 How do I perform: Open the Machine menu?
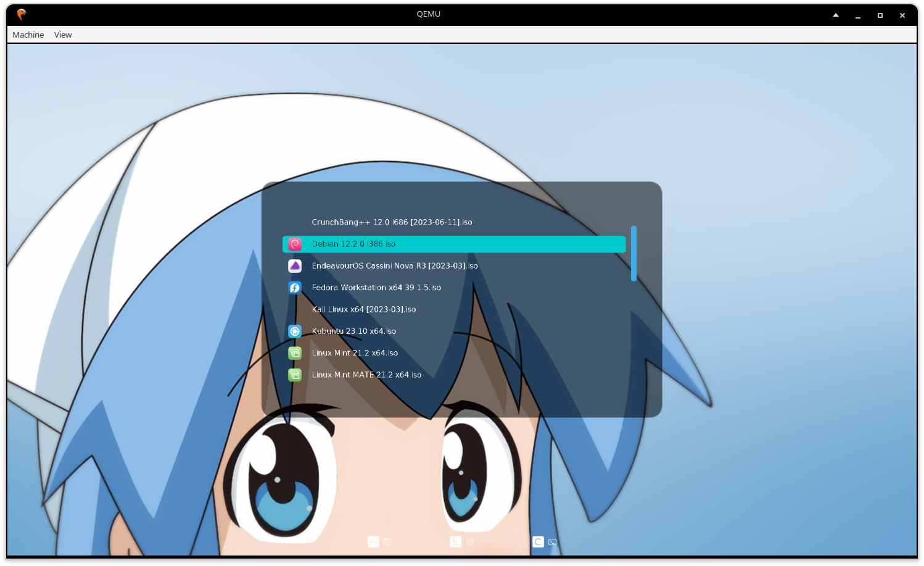[x=28, y=35]
